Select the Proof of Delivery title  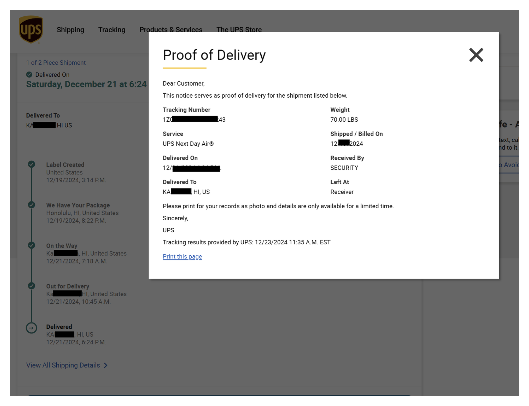214,55
